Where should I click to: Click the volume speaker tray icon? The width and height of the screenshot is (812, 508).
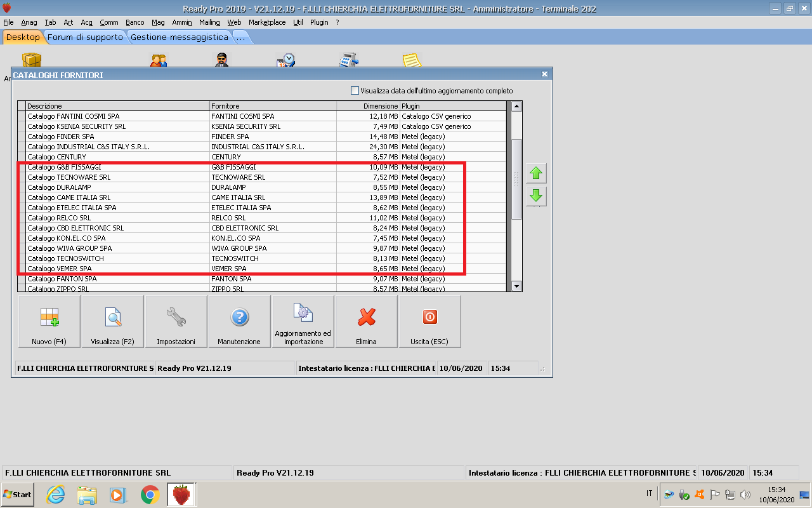pyautogui.click(x=745, y=494)
